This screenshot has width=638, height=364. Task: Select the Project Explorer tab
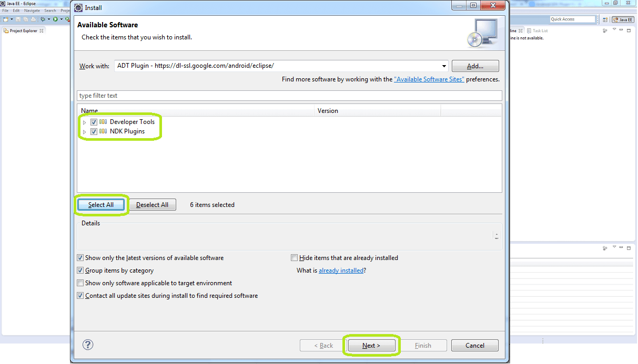(24, 31)
